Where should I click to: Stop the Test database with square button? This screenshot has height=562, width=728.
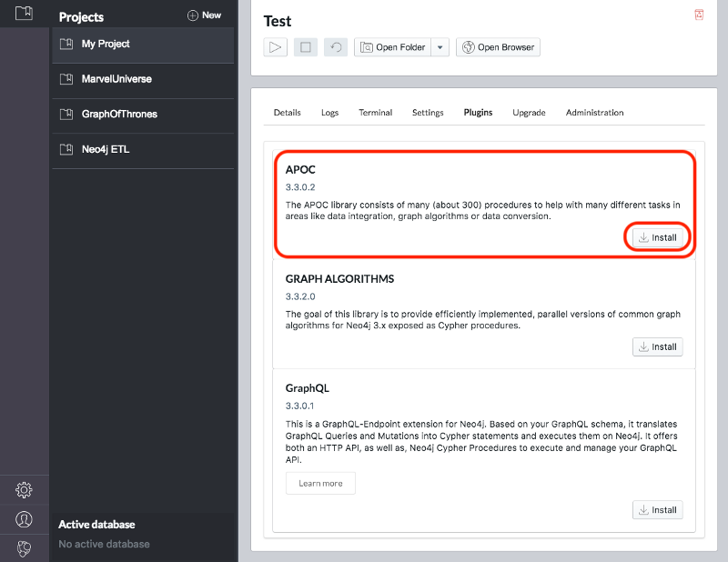pyautogui.click(x=305, y=47)
